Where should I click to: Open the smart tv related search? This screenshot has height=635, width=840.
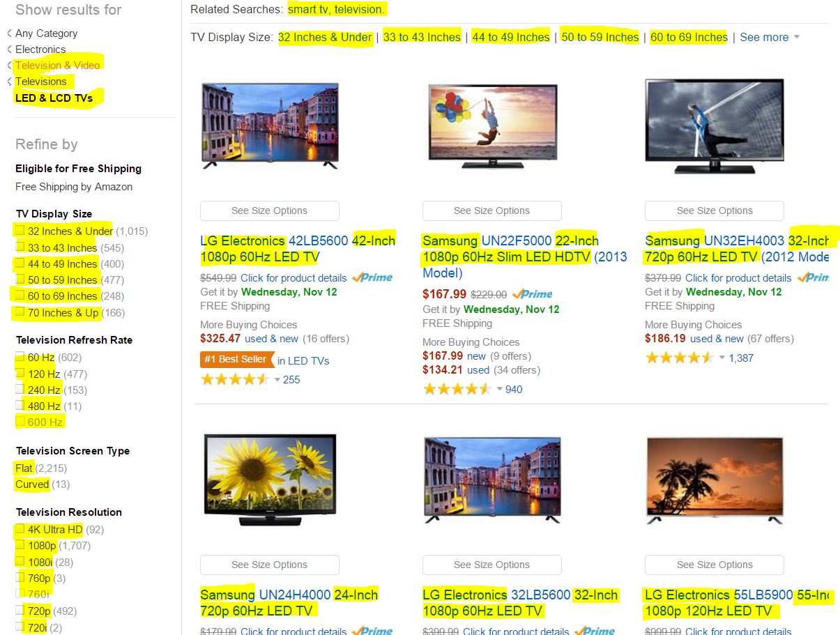click(309, 10)
